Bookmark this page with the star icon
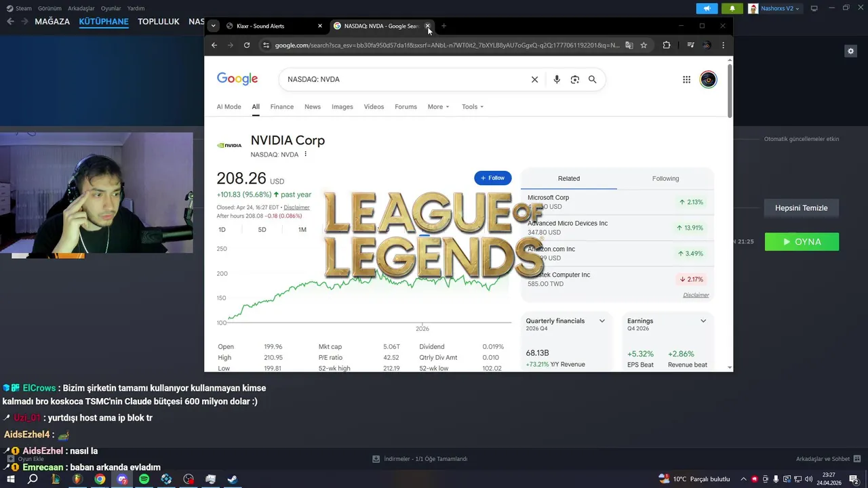Screen dimensions: 868x488 (644, 45)
